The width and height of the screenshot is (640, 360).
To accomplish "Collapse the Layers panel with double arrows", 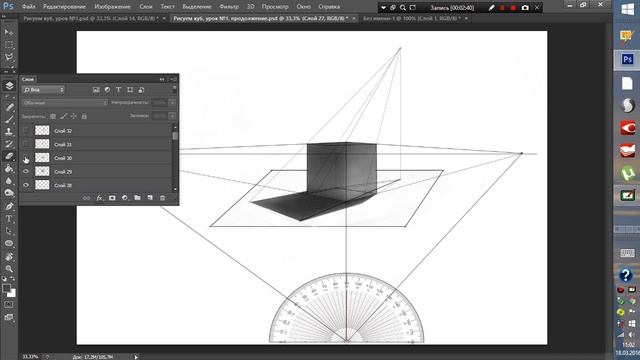I will point(162,79).
